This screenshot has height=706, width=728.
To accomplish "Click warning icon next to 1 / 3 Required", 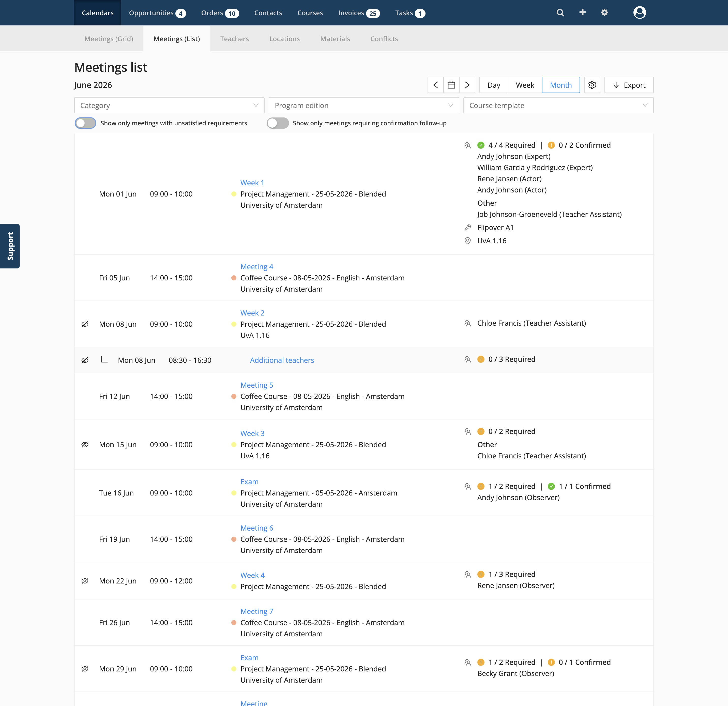I will pyautogui.click(x=481, y=575).
